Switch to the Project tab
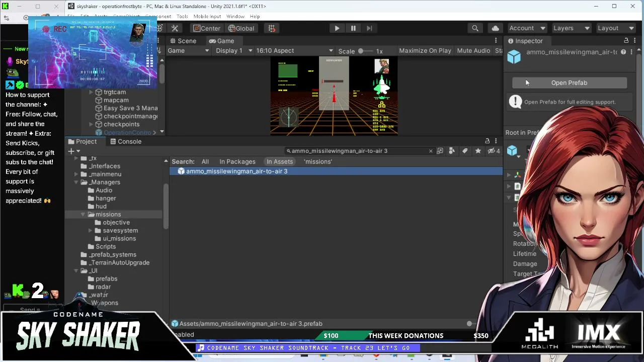Screen dimensions: 644x362 [83, 141]
